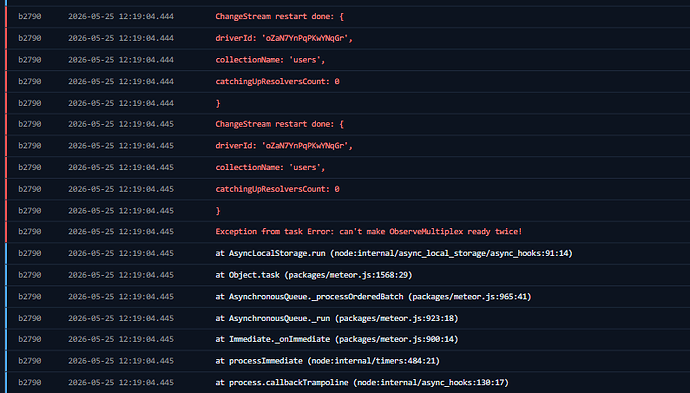Select b2790 label in the AsyncLocalStorage.run row

pyautogui.click(x=29, y=253)
